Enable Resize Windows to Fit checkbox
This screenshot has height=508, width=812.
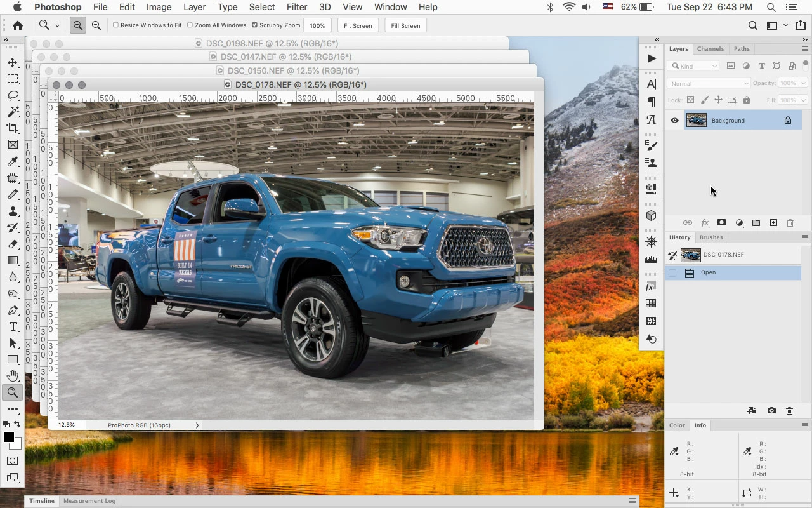115,25
